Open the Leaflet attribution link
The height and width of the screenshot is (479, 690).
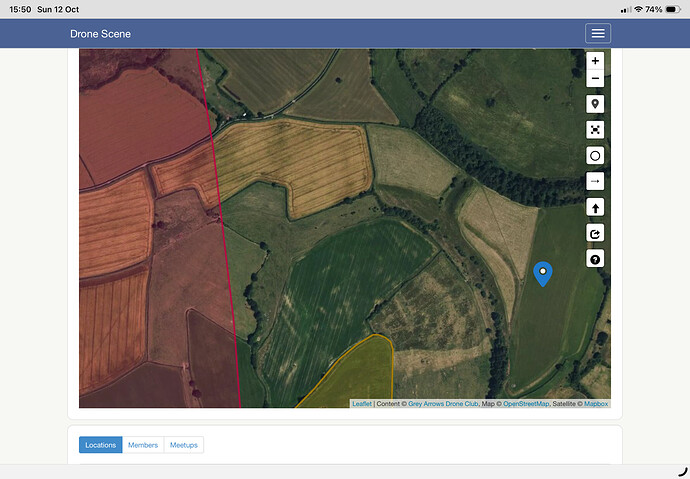(x=361, y=404)
